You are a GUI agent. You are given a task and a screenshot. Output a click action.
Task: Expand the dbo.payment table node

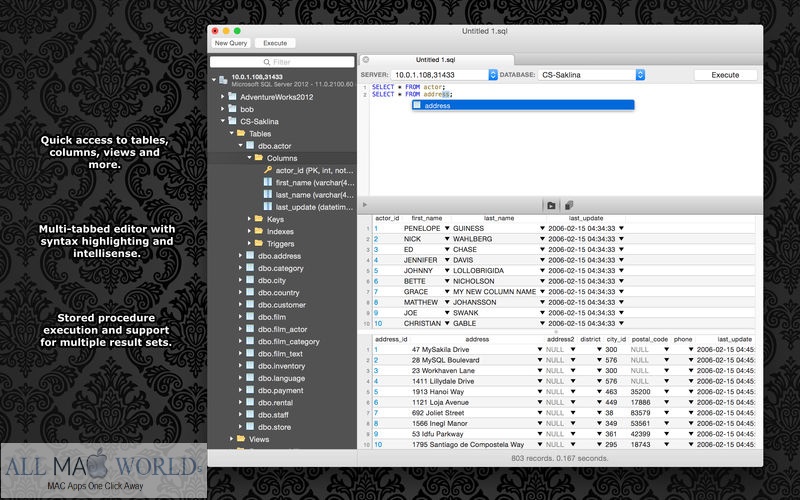point(241,390)
